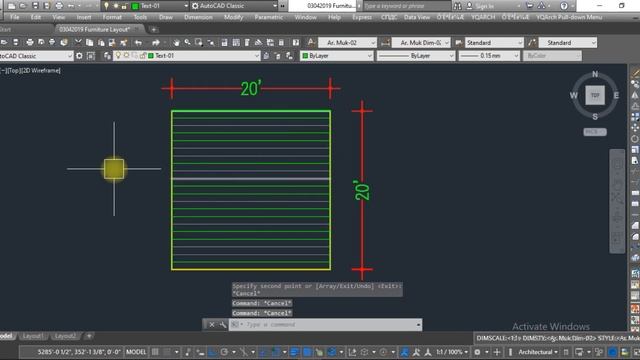The width and height of the screenshot is (640, 360).
Task: Open the Help question mark icon in toolbar
Action: coord(296,42)
